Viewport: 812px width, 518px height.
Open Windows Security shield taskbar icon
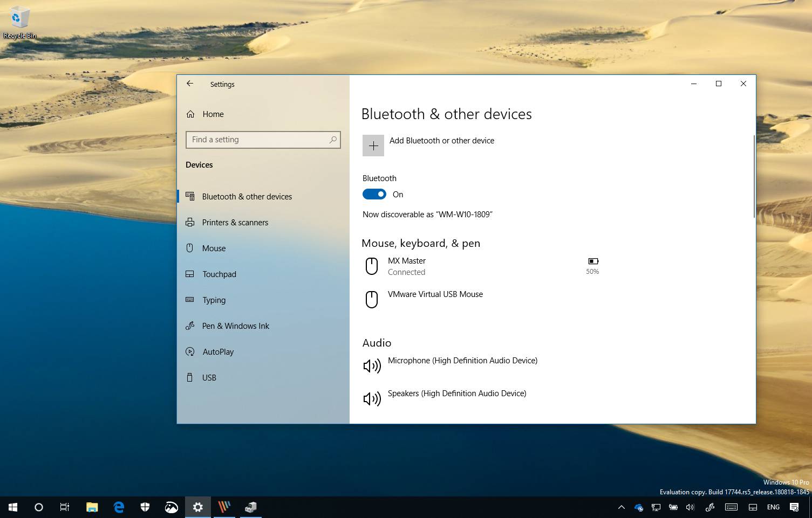(145, 507)
